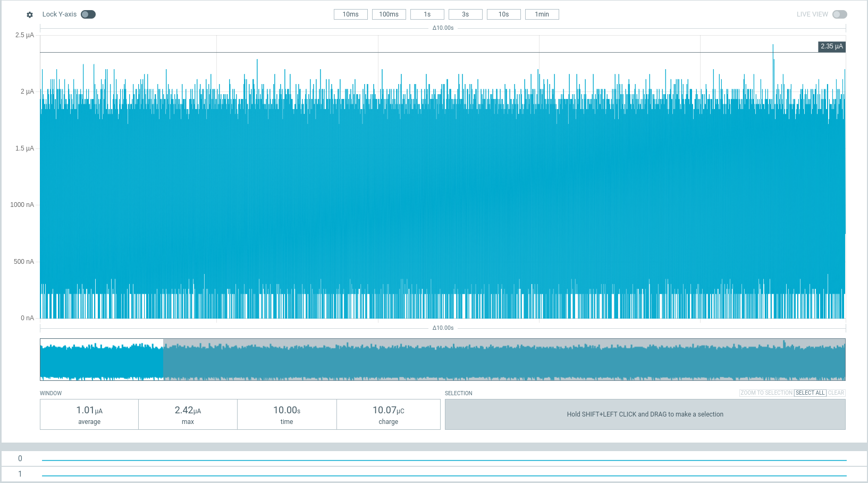Choose the 1min time window

pyautogui.click(x=542, y=14)
